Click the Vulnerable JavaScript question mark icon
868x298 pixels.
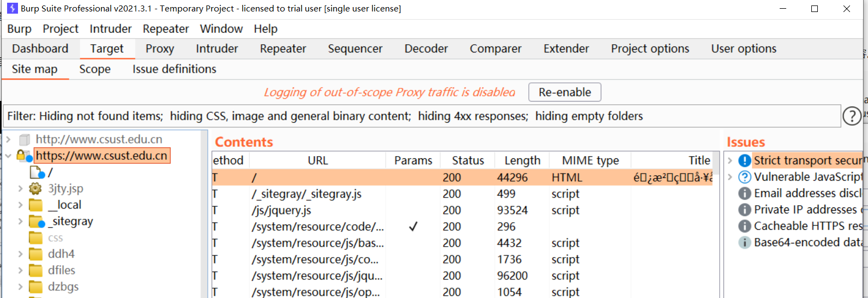[x=744, y=177]
